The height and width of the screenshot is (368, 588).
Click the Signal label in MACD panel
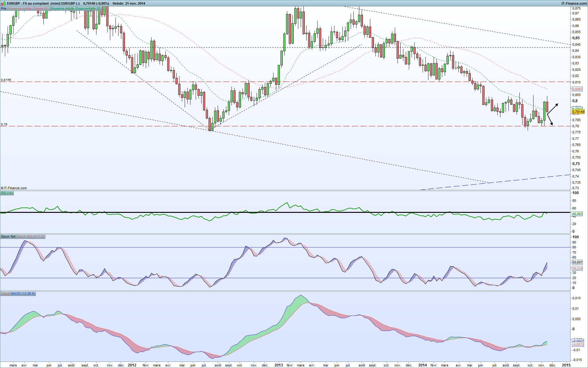coord(5,293)
